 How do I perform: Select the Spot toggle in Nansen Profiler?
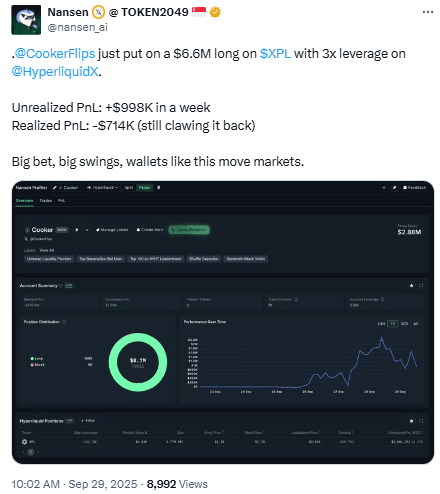129,188
